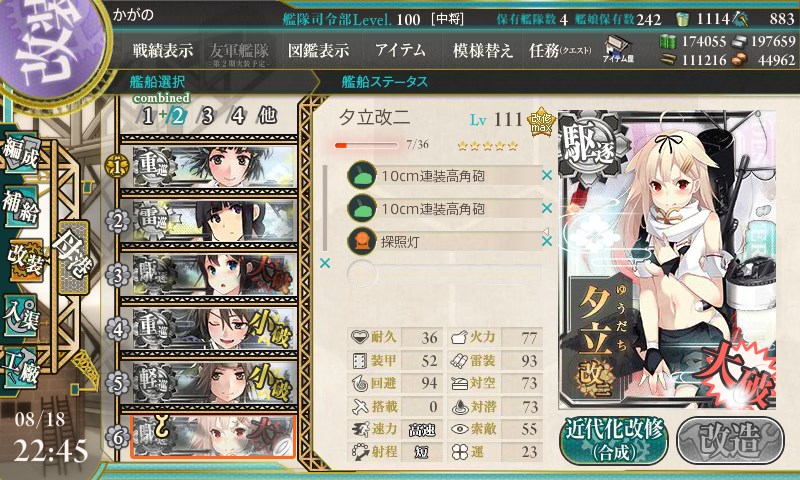Image resolution: width=800 pixels, height=480 pixels.
Task: Select the empty fourth equipment slot
Action: [444, 274]
